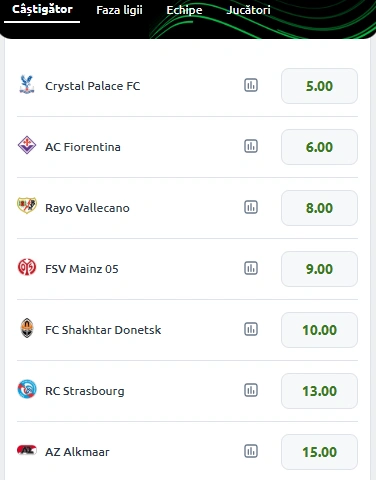Select the Câștigător tab
Screen dimensions: 376x480
[x=42, y=10]
